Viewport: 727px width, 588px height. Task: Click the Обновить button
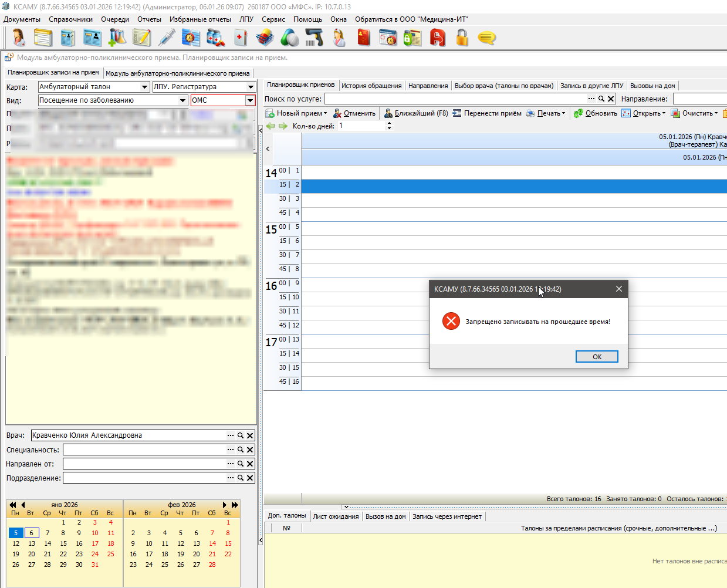click(x=595, y=113)
